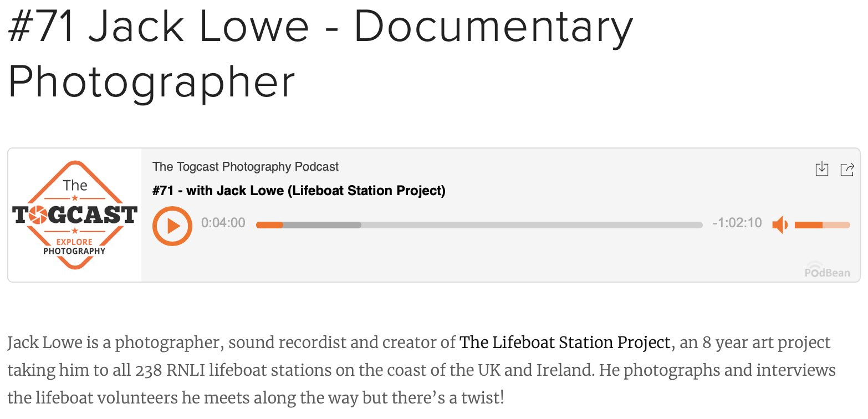Click episode title '#71 - with Jack Lowe'
This screenshot has width=868, height=419.
point(299,191)
